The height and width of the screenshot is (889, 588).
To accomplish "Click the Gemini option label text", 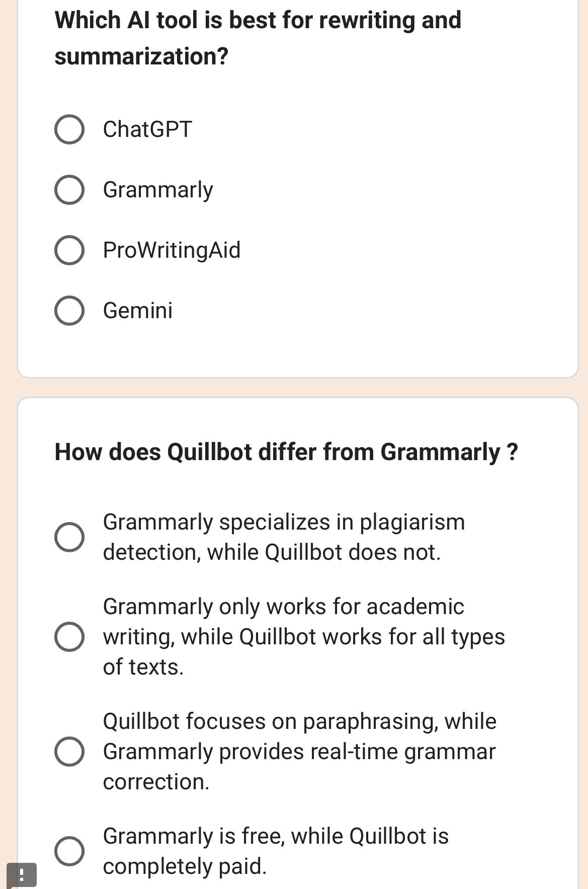I will pyautogui.click(x=138, y=311).
